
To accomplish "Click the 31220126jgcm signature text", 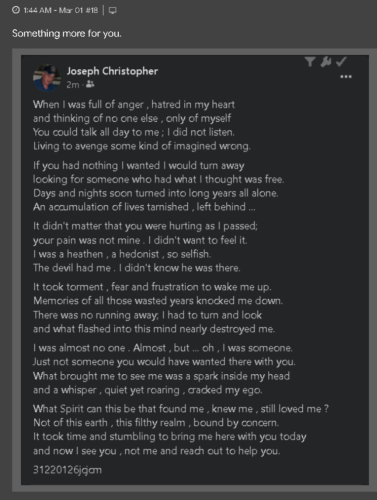I will (x=67, y=470).
